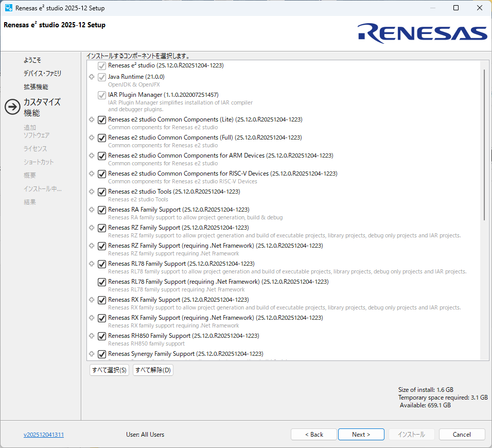This screenshot has width=492, height=448.
Task: Expand the Java Runtime tree node
Action: 92,77
